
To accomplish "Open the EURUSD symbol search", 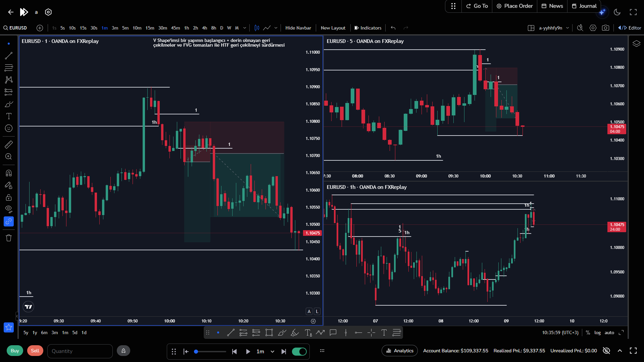I will [x=15, y=28].
